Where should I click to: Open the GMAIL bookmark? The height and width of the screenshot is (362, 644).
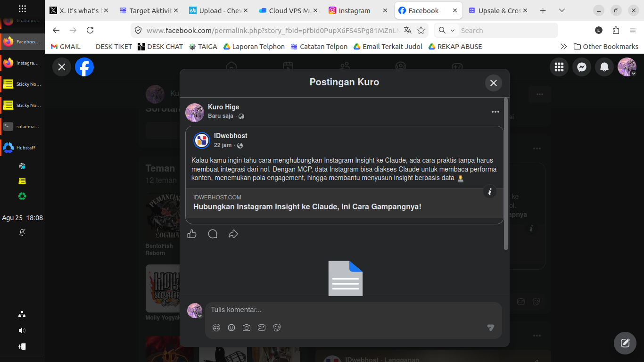(66, 47)
